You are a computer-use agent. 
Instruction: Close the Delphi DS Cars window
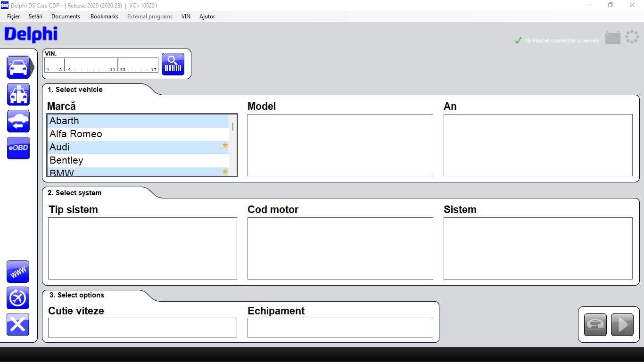(632, 5)
